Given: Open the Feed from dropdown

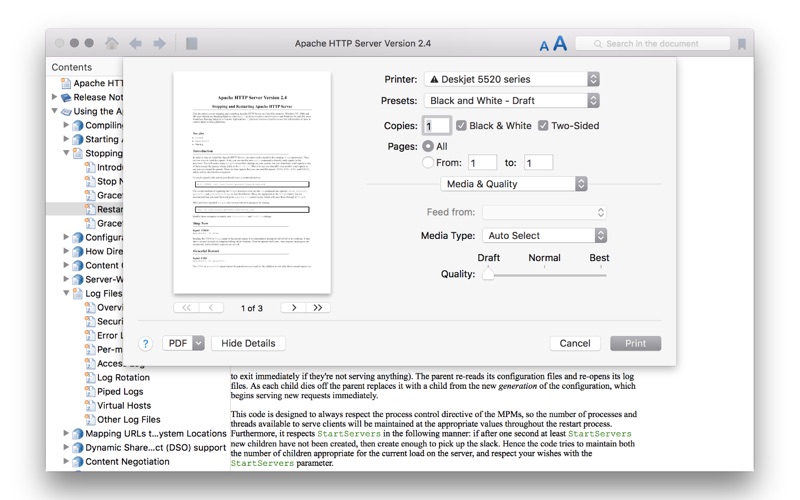Looking at the screenshot, I should click(x=544, y=212).
